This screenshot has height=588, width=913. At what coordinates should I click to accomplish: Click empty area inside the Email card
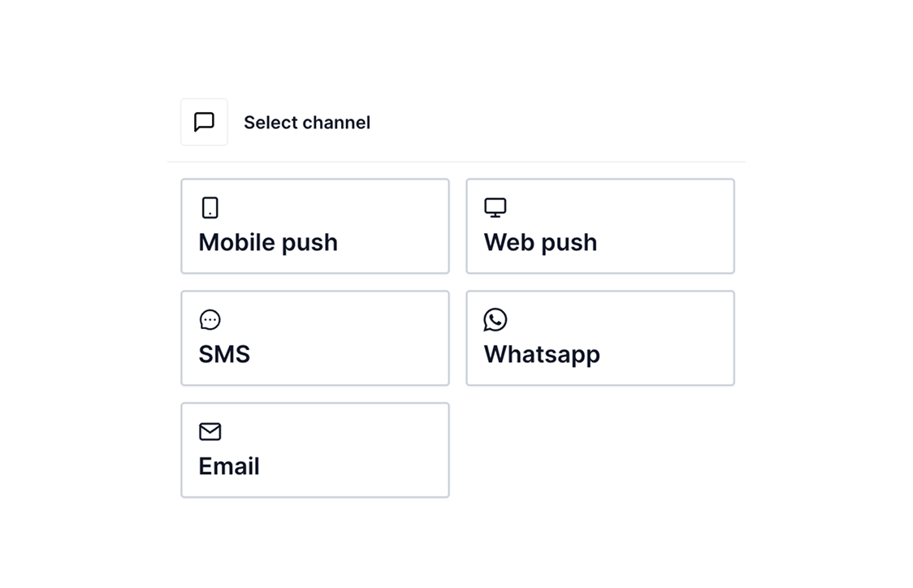pos(361,450)
